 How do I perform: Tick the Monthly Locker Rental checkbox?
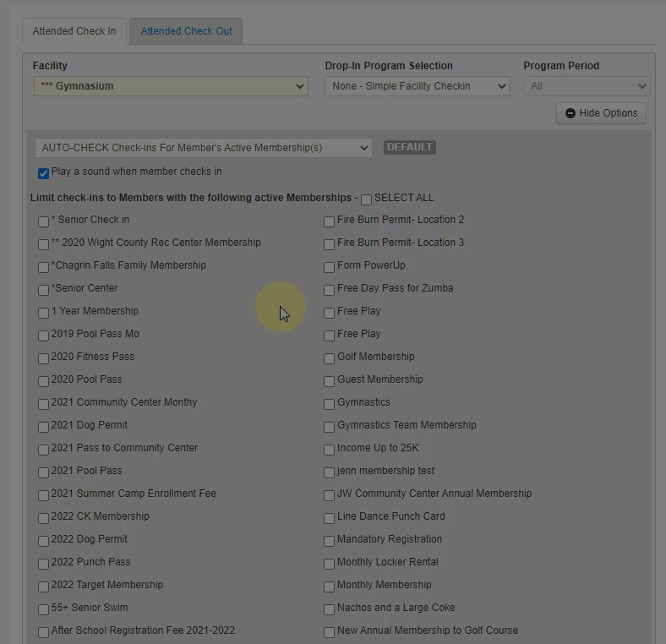329,564
